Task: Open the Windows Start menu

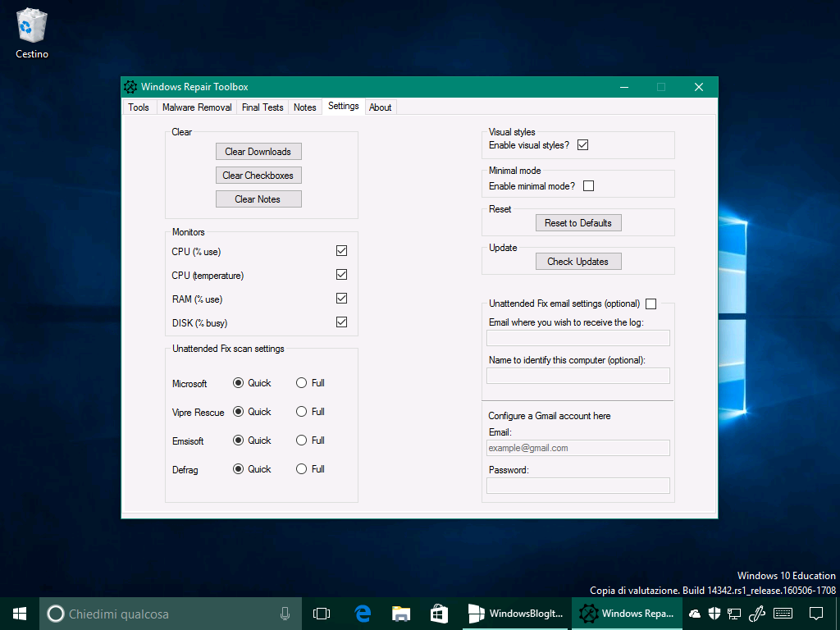Action: coord(20,614)
